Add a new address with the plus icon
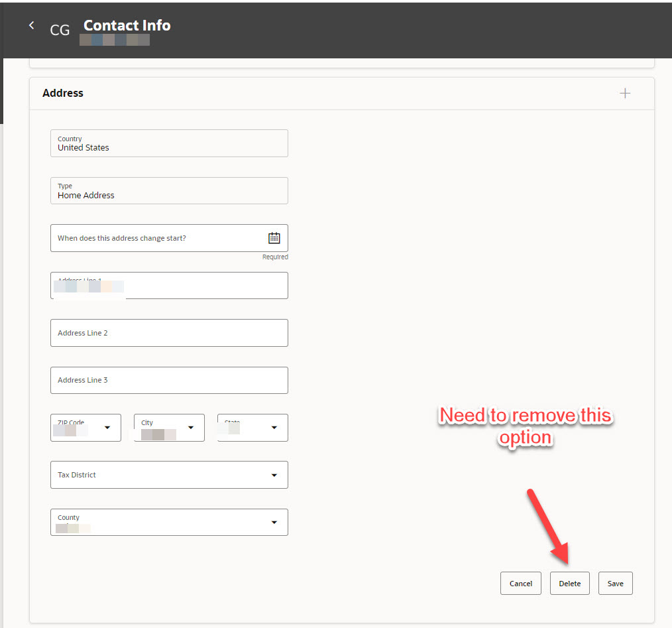Image resolution: width=672 pixels, height=628 pixels. click(624, 93)
